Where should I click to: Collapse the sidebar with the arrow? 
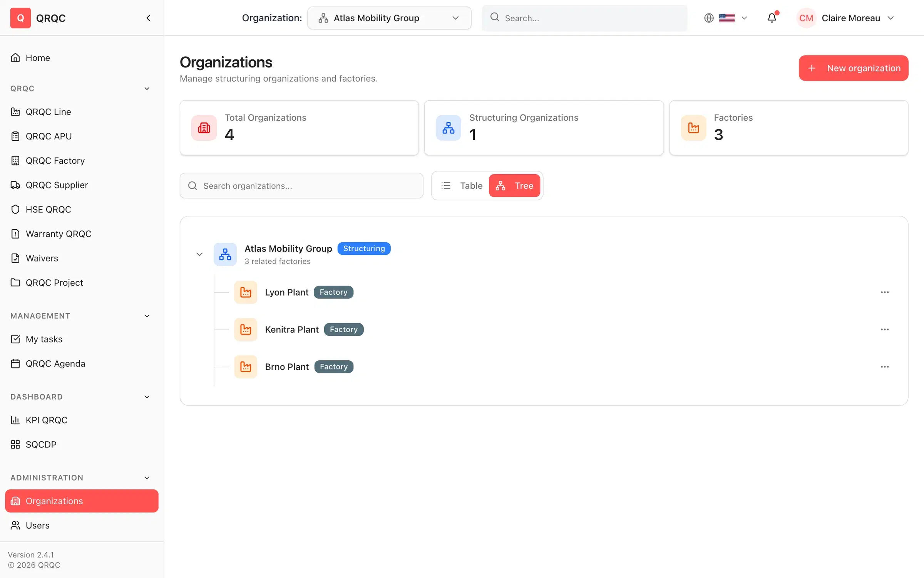click(x=148, y=18)
